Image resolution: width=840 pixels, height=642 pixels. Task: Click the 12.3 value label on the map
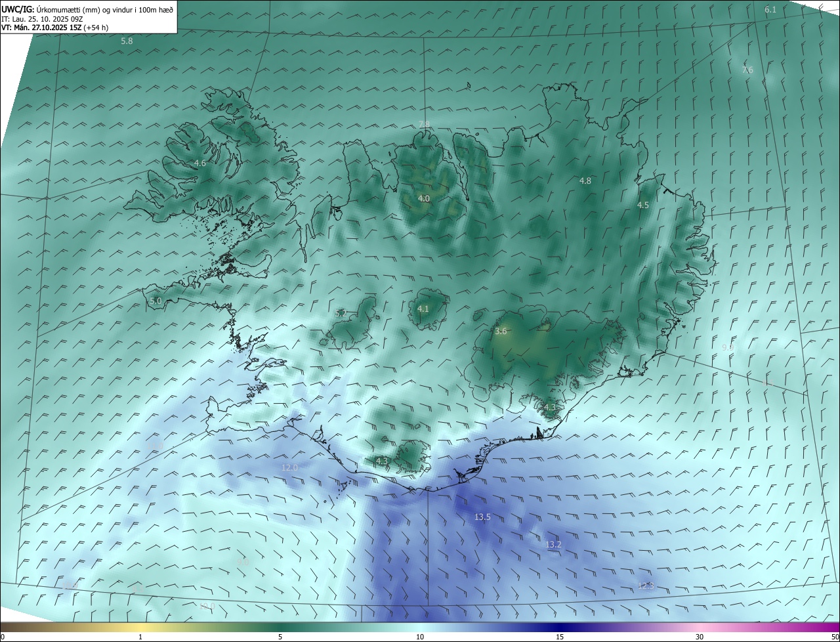(x=646, y=586)
